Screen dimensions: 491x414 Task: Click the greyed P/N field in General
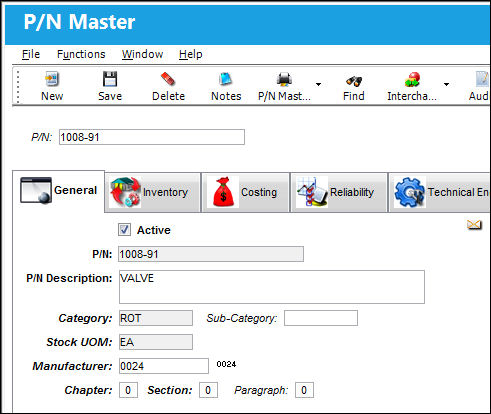pos(211,254)
